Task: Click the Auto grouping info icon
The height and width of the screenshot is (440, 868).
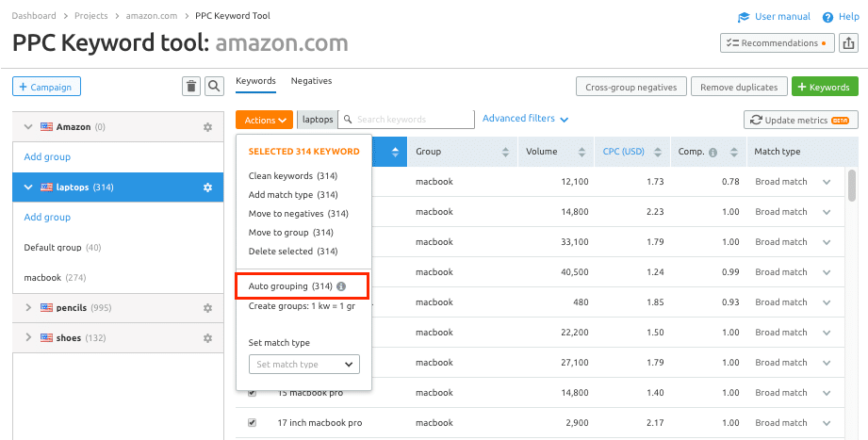Action: (341, 286)
